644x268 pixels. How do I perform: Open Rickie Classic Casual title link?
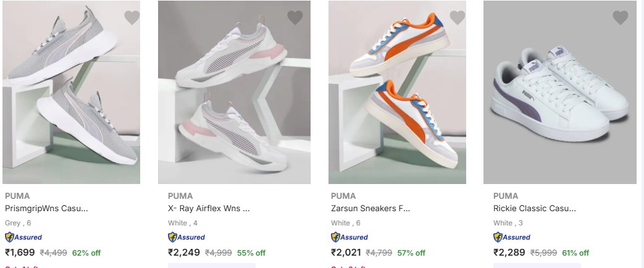pos(535,209)
